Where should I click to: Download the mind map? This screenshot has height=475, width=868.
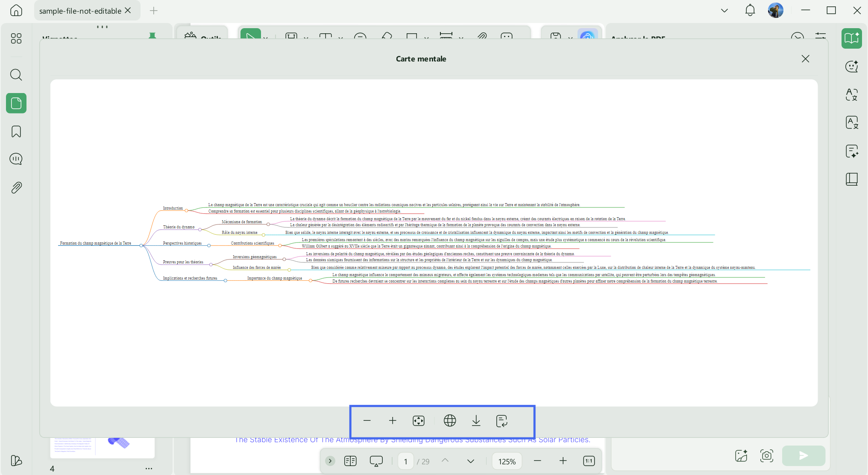point(476,421)
